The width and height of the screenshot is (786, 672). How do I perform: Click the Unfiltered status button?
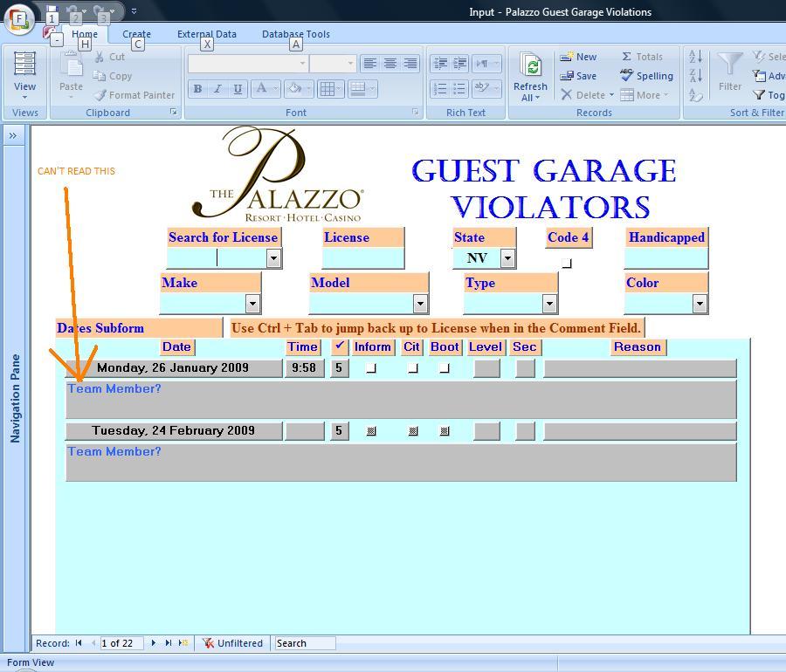click(x=233, y=643)
